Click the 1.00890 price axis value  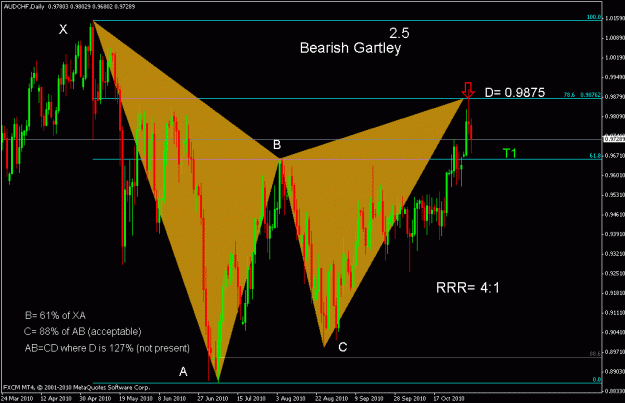[615, 38]
